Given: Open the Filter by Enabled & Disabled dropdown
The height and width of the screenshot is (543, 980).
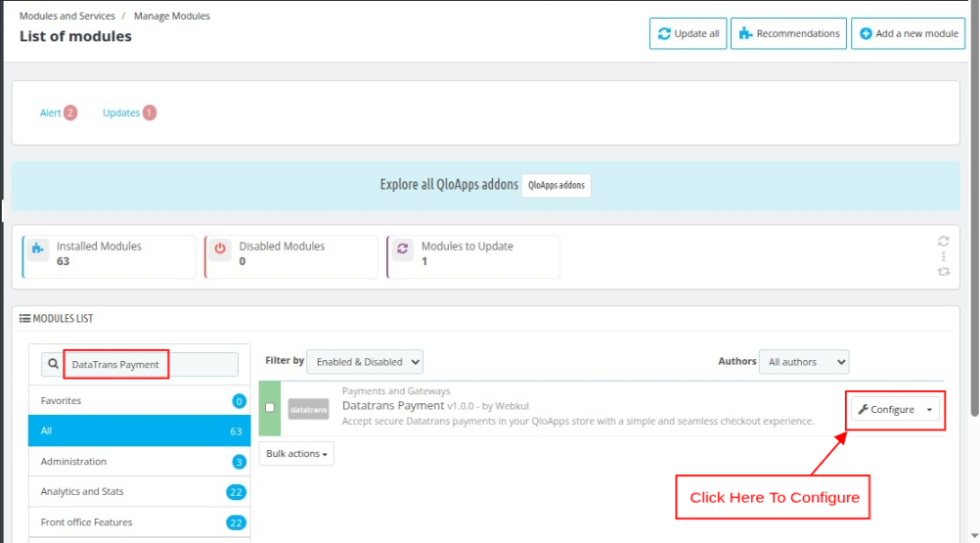Looking at the screenshot, I should click(365, 362).
